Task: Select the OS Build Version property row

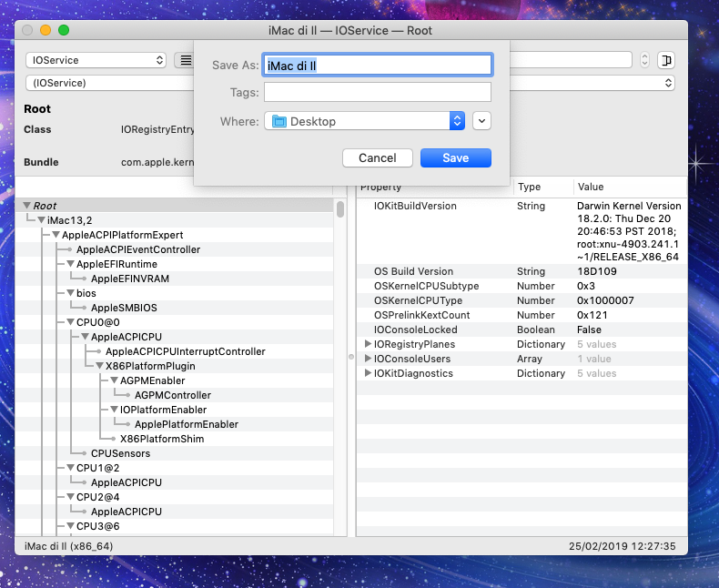Action: [x=522, y=271]
